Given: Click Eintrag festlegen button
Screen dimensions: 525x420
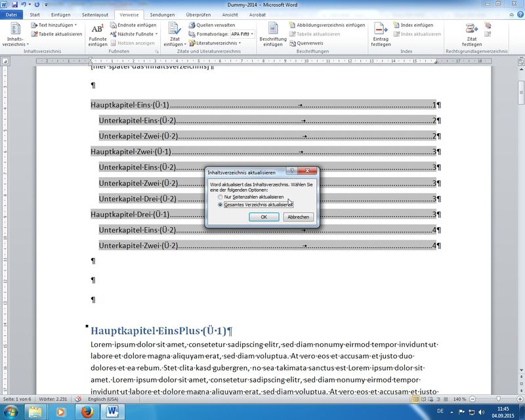Looking at the screenshot, I should [x=381, y=35].
